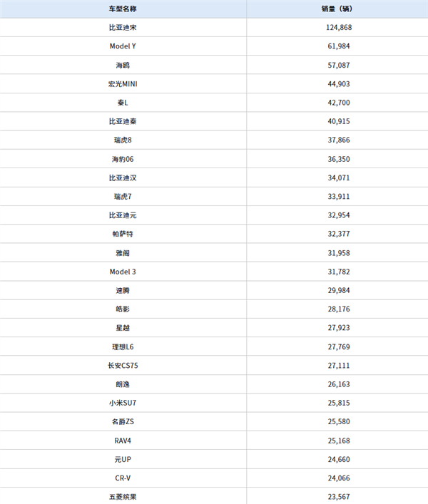This screenshot has width=428, height=504.
Task: Click the 比亚迪汉 cell
Action: (x=123, y=178)
